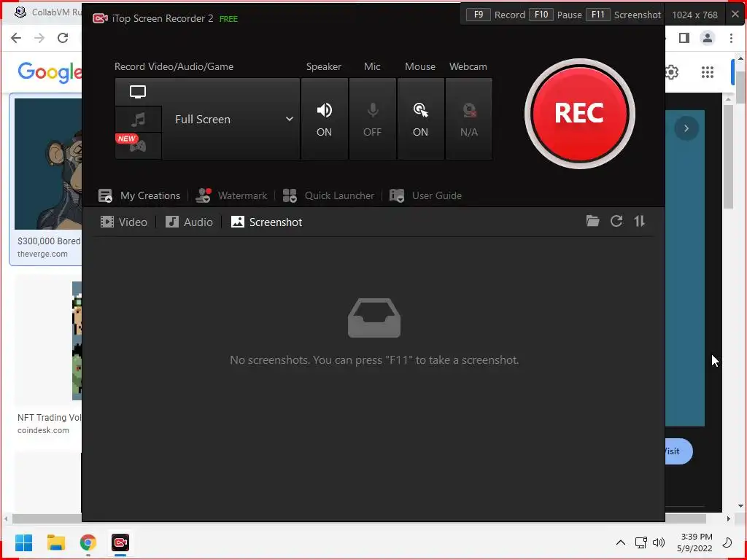Image resolution: width=747 pixels, height=560 pixels.
Task: Open the Quick Launcher menu
Action: (x=328, y=195)
